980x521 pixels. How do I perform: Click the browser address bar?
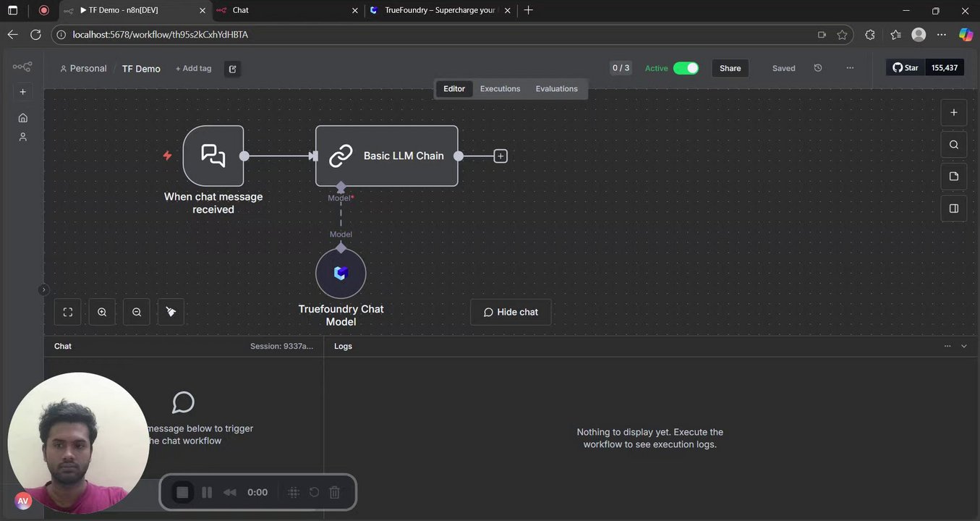tap(452, 35)
